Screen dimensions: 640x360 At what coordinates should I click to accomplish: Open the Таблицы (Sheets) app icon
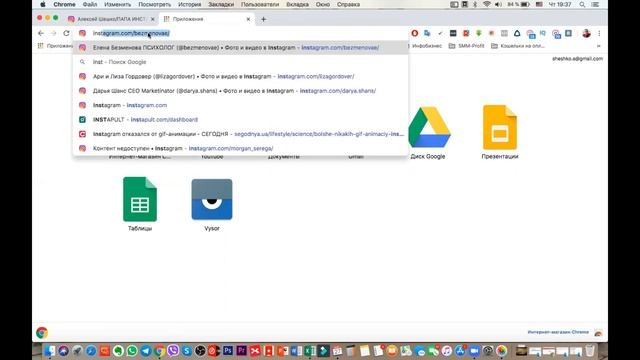140,199
